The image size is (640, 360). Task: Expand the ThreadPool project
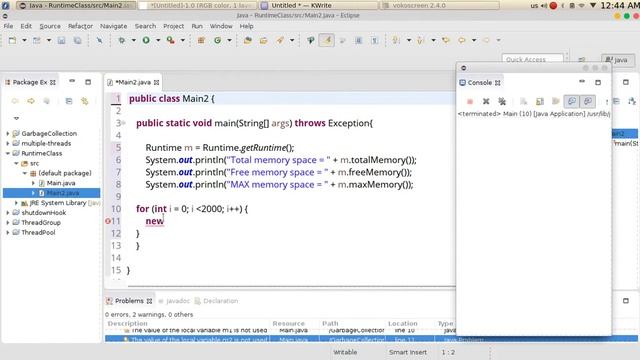7,232
